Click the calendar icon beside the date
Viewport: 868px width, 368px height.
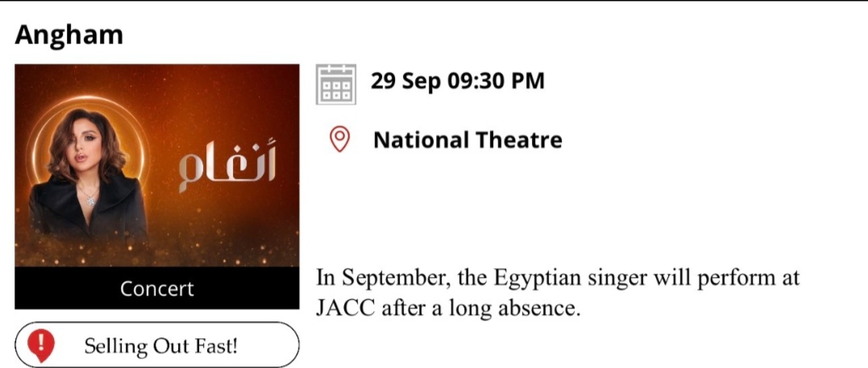point(336,84)
